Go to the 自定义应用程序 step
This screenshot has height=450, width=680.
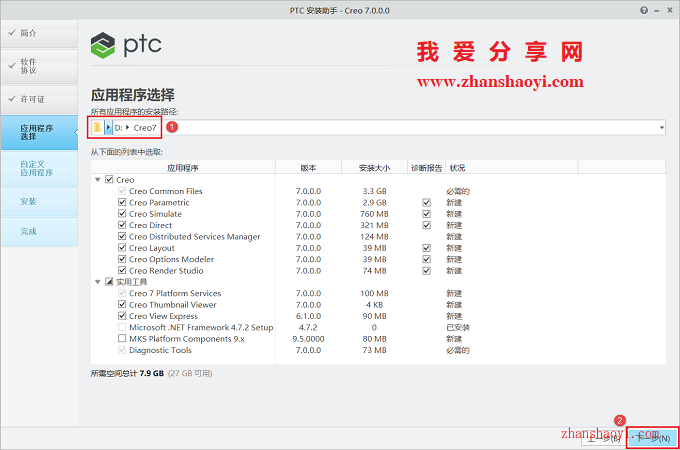coord(39,169)
